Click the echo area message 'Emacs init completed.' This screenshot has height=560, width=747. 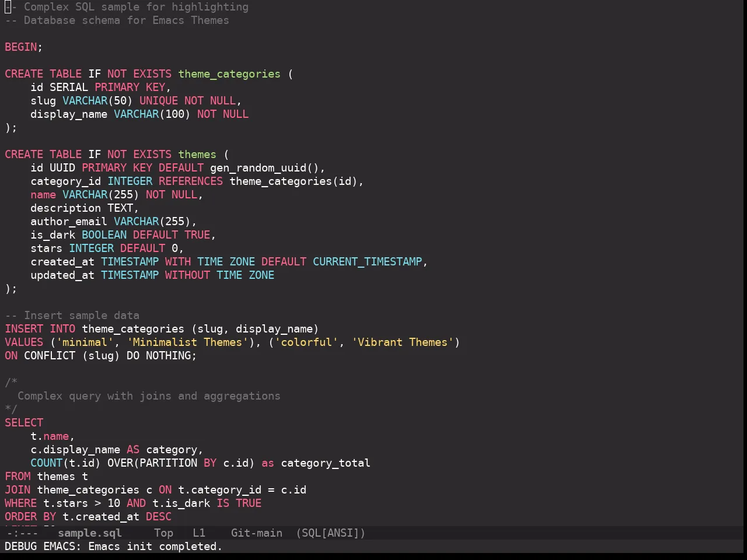click(155, 547)
